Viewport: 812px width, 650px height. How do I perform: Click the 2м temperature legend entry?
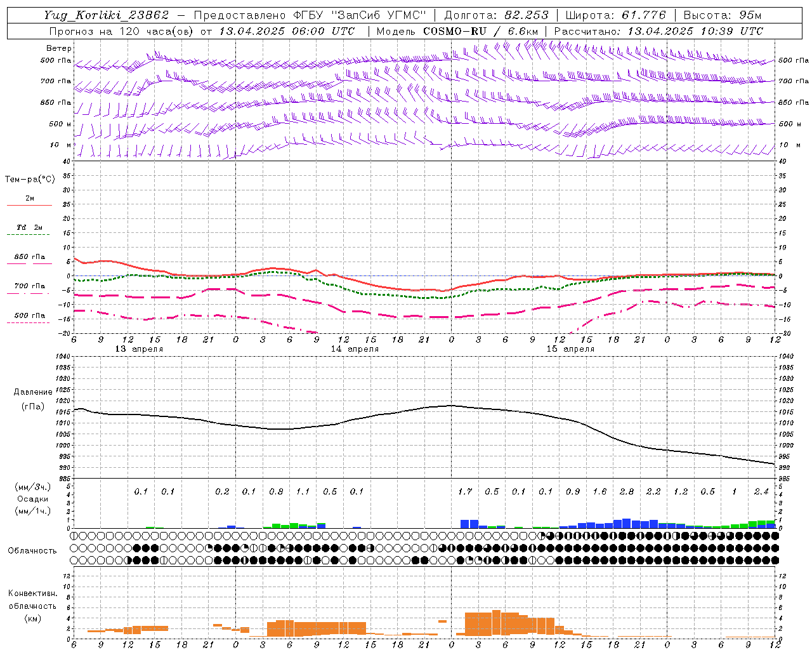pyautogui.click(x=30, y=199)
